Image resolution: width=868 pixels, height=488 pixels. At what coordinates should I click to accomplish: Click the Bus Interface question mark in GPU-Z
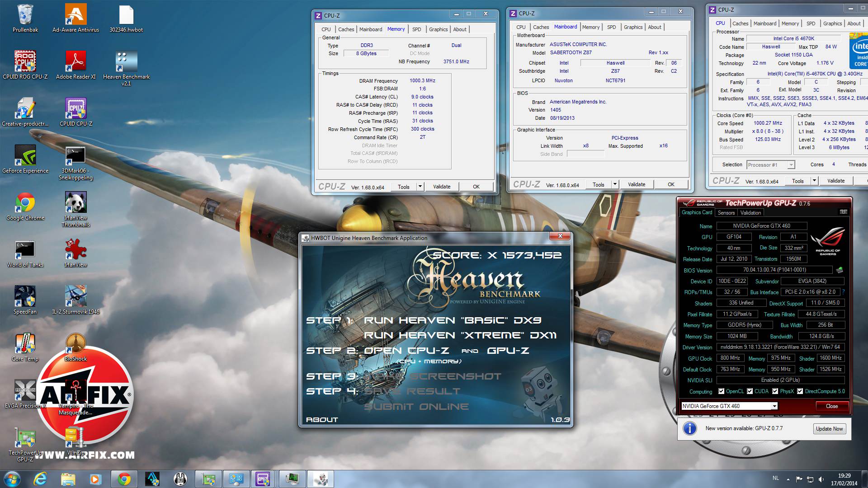pyautogui.click(x=844, y=292)
